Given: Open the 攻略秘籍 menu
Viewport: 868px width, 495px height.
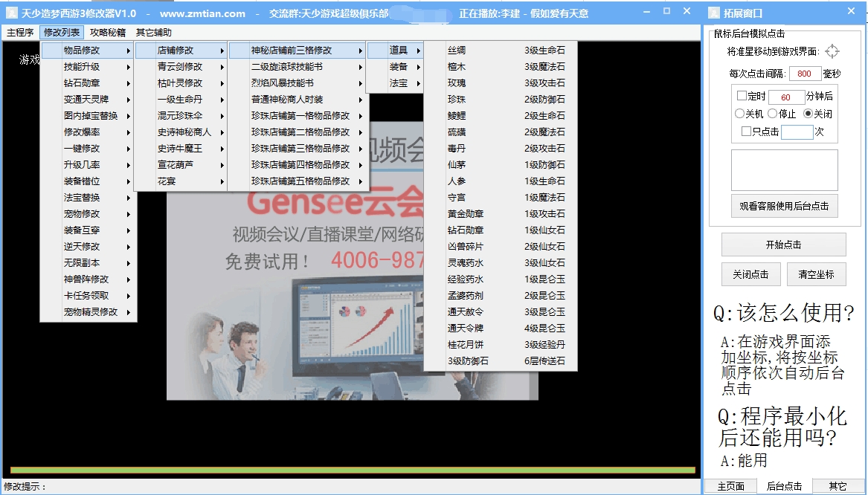Looking at the screenshot, I should pyautogui.click(x=108, y=33).
